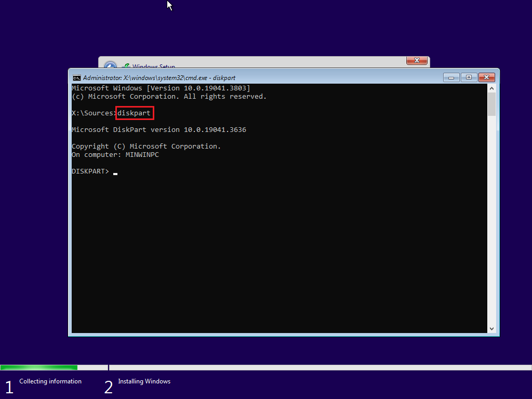The image size is (532, 399).
Task: Click the 'Microsoft Windows [Version 10.0.19041.3803]' line
Action: tap(161, 88)
